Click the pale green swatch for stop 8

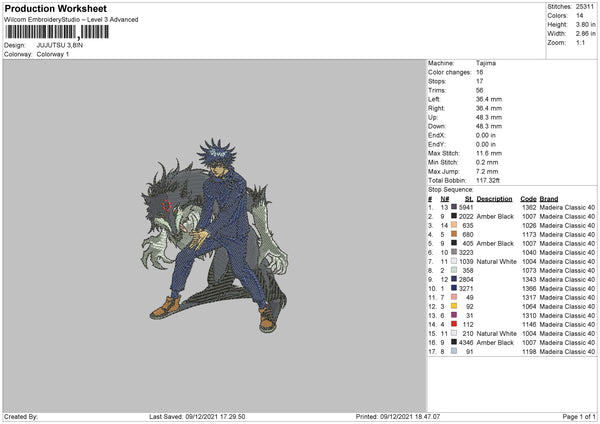tap(454, 270)
